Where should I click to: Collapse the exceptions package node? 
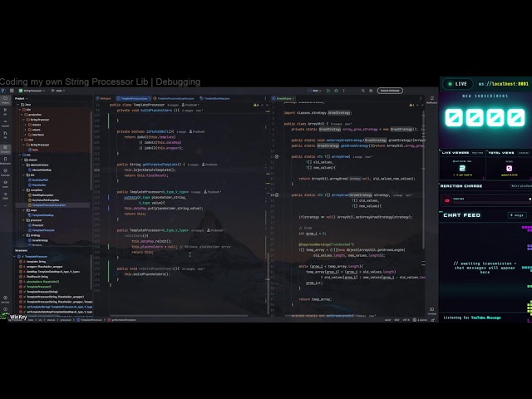pos(24,190)
